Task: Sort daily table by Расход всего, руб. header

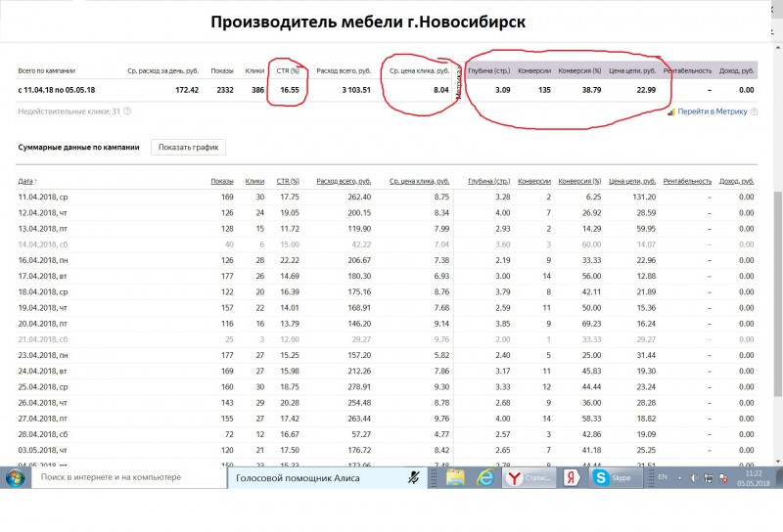Action: [x=344, y=181]
